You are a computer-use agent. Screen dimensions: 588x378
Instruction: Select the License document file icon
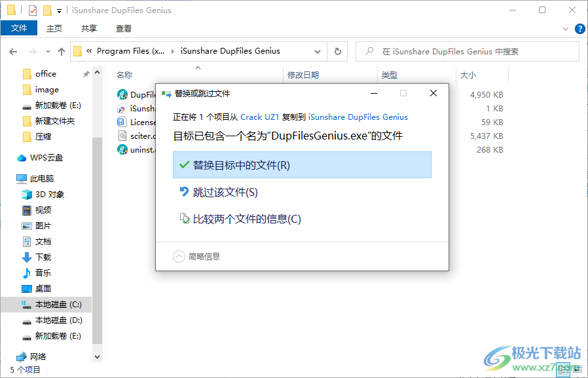tap(122, 123)
